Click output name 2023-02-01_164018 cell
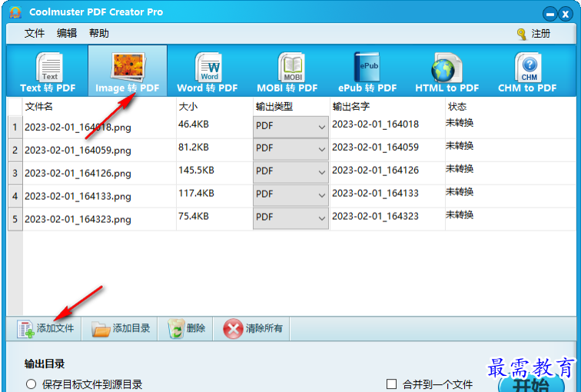 375,124
